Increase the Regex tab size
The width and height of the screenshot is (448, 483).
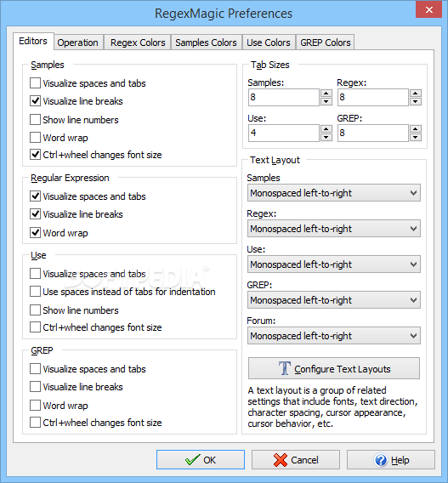point(416,93)
